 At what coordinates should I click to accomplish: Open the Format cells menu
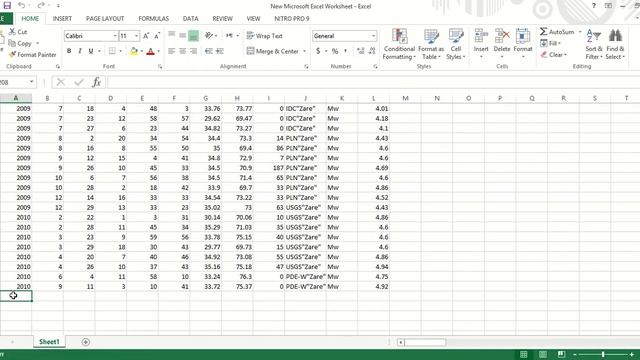pyautogui.click(x=523, y=43)
